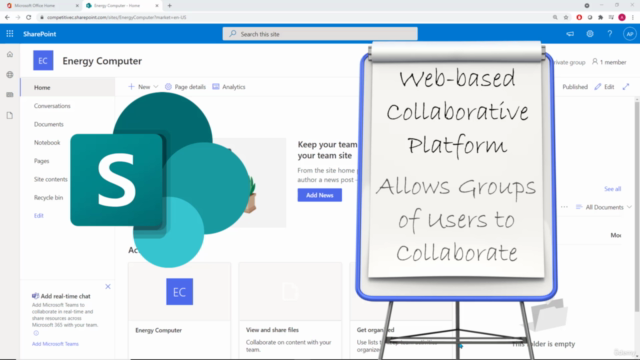Switch to the Microsoft Office Home tab
640x360 pixels.
[x=41, y=6]
